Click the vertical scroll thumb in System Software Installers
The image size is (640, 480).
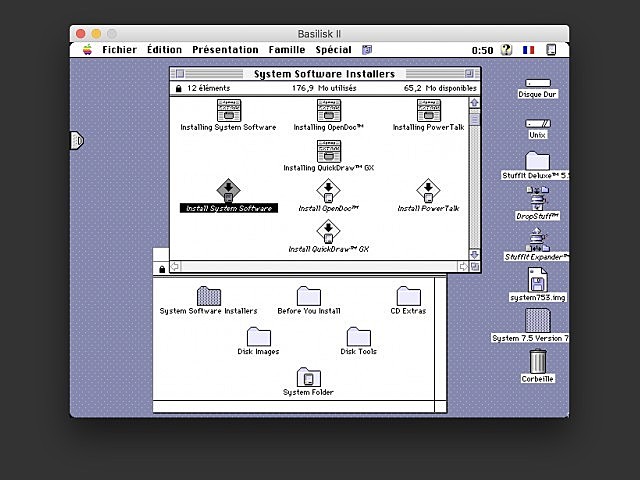pos(474,120)
